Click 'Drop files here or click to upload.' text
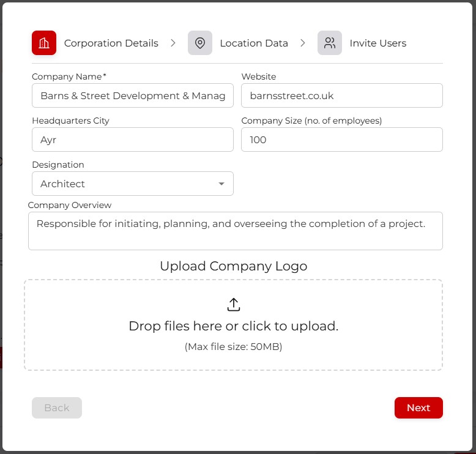 point(234,326)
